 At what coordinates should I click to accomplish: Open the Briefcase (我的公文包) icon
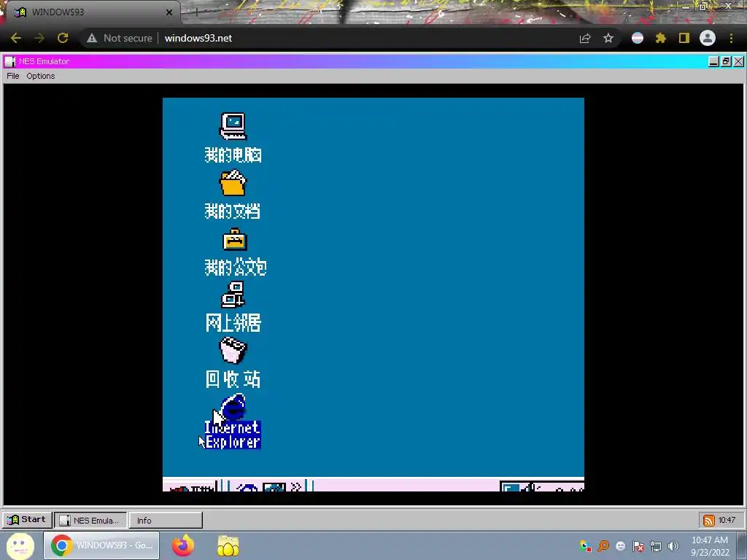point(234,239)
